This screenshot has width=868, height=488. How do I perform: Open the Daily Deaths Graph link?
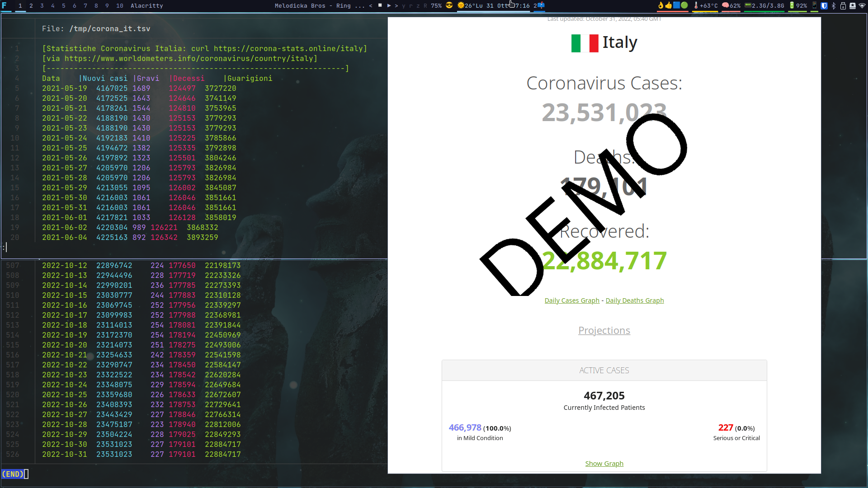point(634,300)
